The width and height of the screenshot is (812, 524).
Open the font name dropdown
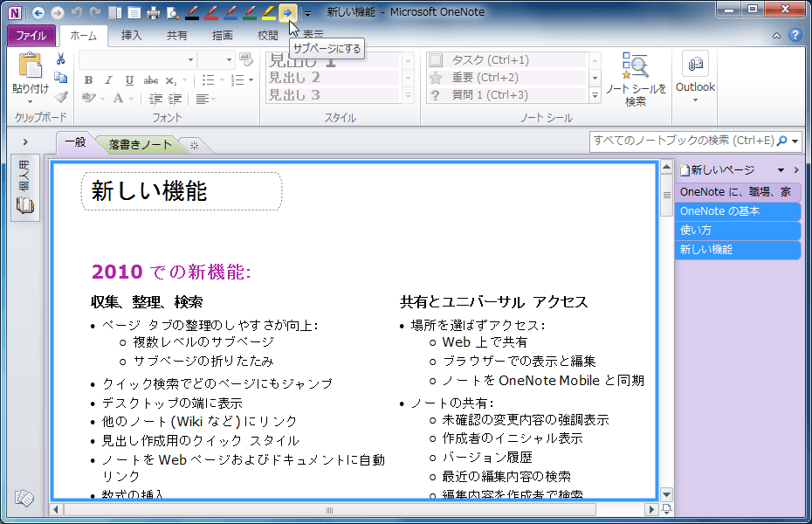click(191, 60)
